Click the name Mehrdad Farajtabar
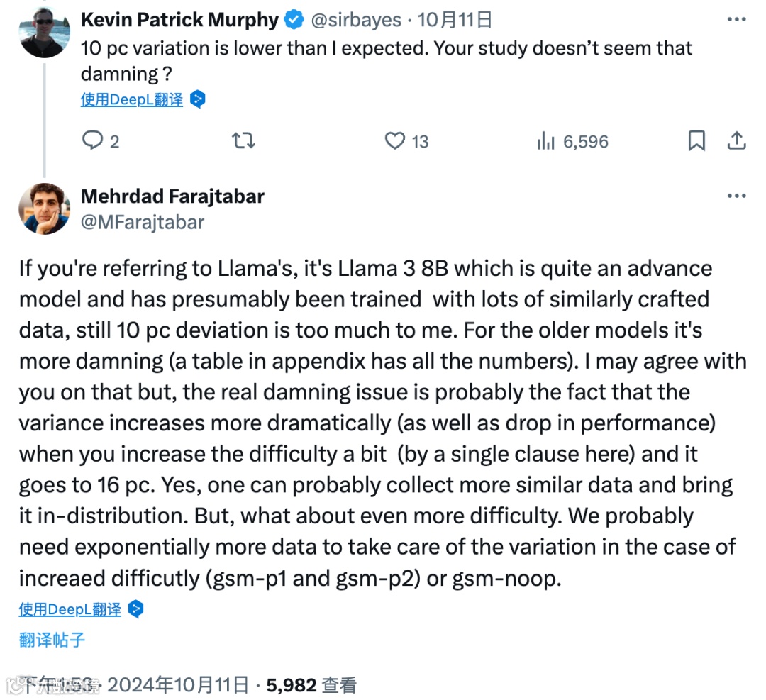 pyautogui.click(x=172, y=196)
